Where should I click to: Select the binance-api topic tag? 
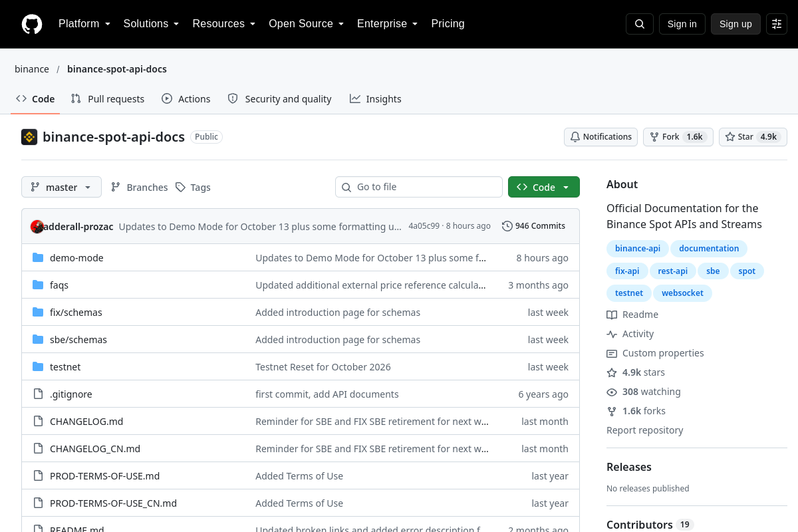tap(638, 249)
